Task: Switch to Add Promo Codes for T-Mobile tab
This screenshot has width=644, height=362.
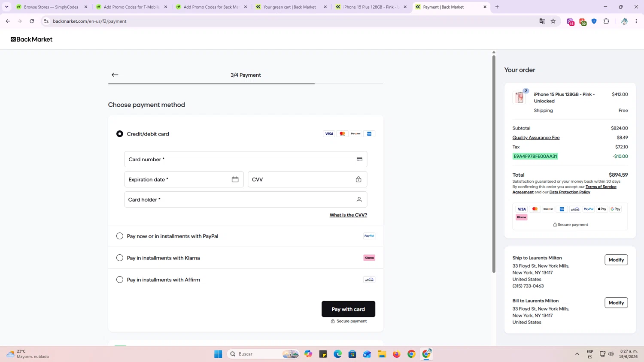Action: pyautogui.click(x=131, y=7)
